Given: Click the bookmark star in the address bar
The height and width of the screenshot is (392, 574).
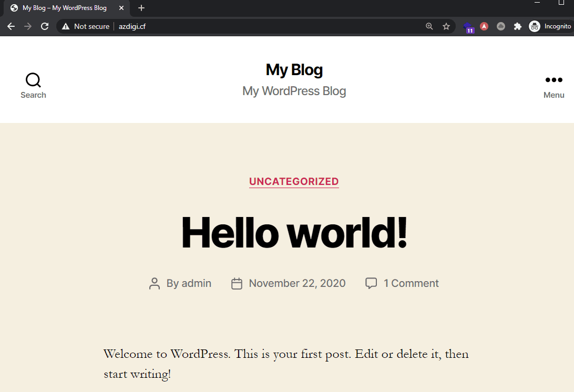Looking at the screenshot, I should [446, 26].
